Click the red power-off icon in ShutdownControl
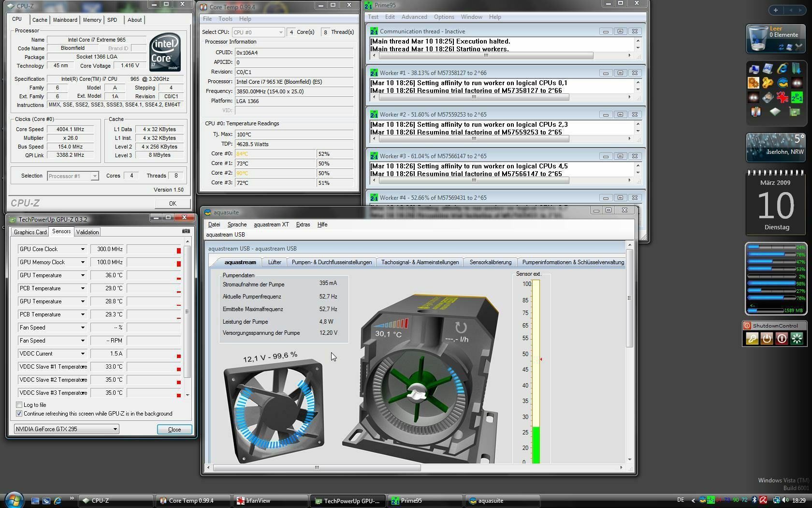Screen dimensions: 812x508 click(782, 339)
